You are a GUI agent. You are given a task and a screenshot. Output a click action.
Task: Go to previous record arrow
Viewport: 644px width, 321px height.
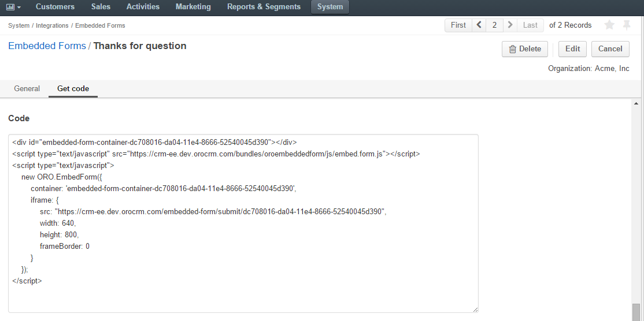(479, 25)
